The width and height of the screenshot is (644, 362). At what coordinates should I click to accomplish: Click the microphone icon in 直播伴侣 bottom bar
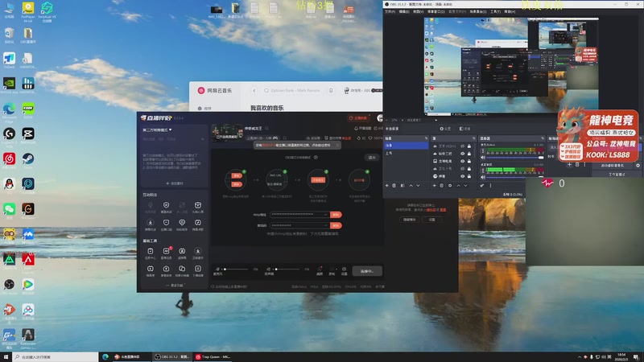pos(217,269)
